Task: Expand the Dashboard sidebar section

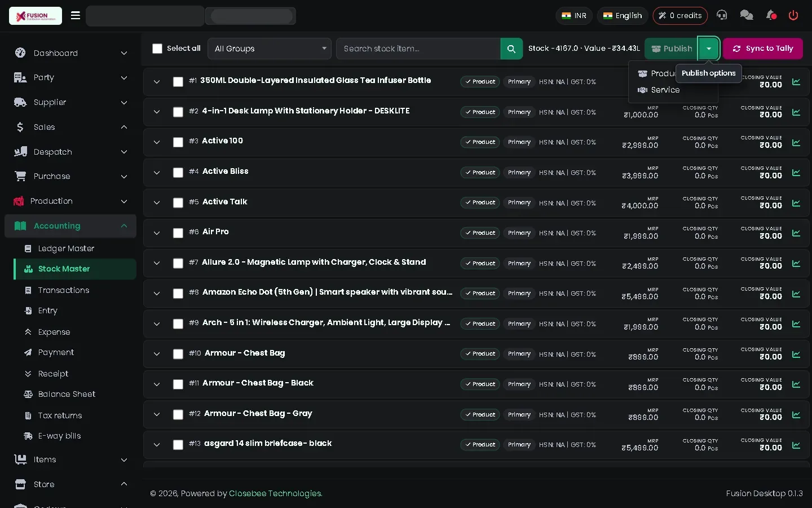Action: [x=70, y=53]
